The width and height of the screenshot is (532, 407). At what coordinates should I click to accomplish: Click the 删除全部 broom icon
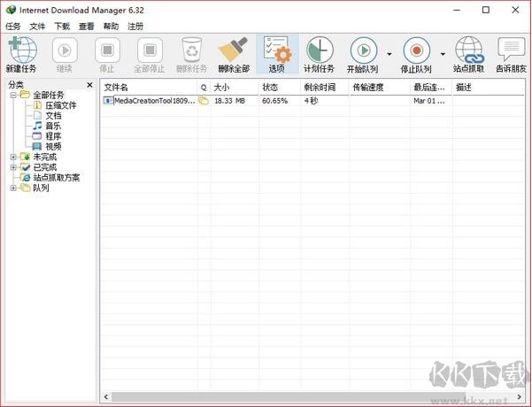tap(234, 50)
